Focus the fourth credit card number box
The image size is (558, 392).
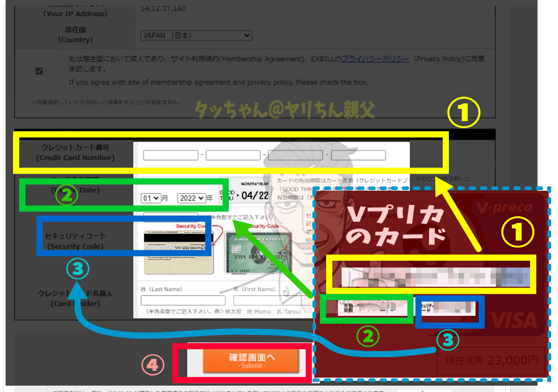(x=358, y=155)
